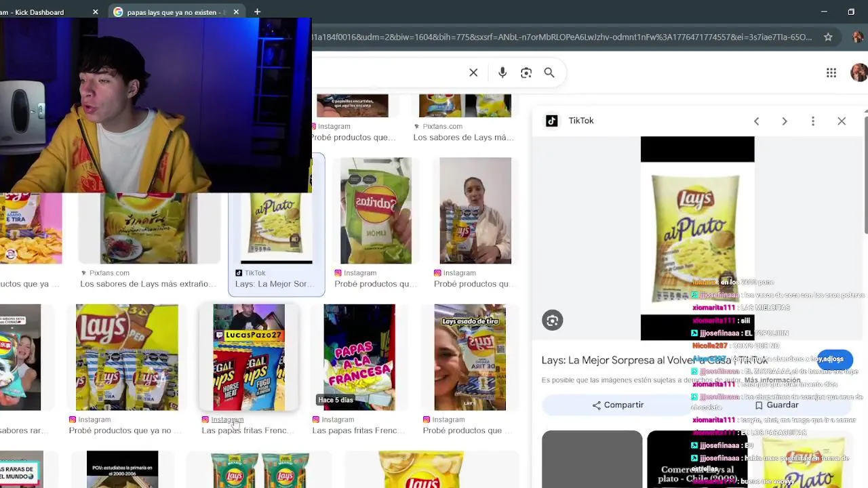Start voice search with the microphone icon
Screen dimensions: 868x488
coord(502,73)
